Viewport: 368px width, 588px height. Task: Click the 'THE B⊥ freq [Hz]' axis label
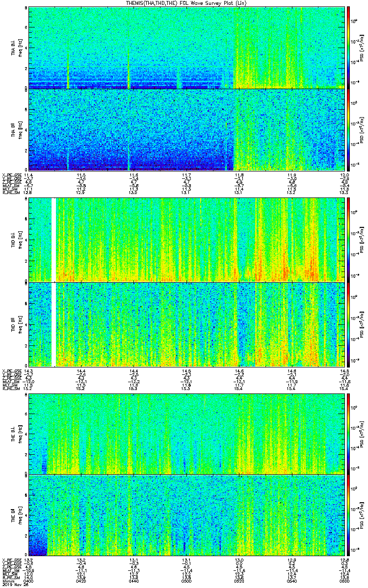(x=16, y=434)
